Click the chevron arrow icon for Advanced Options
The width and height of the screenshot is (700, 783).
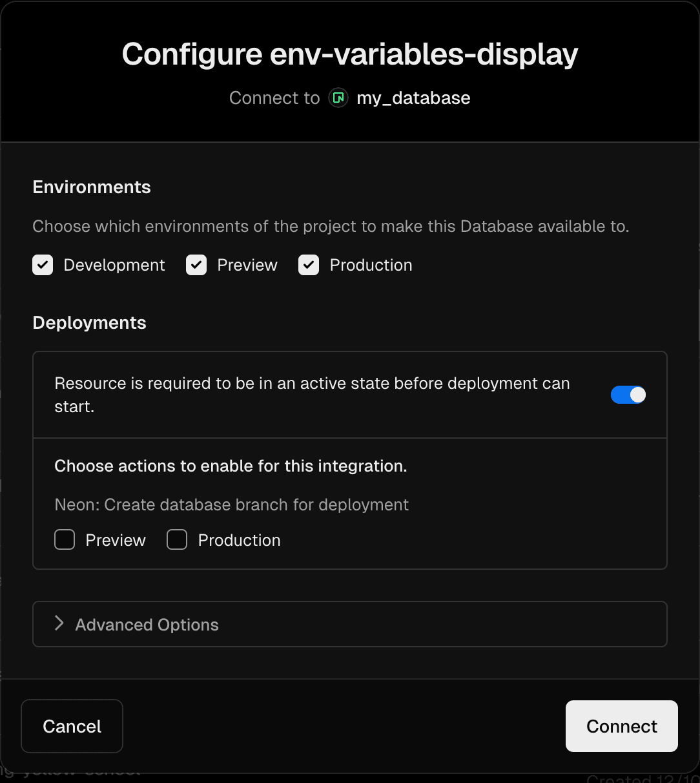(x=59, y=623)
